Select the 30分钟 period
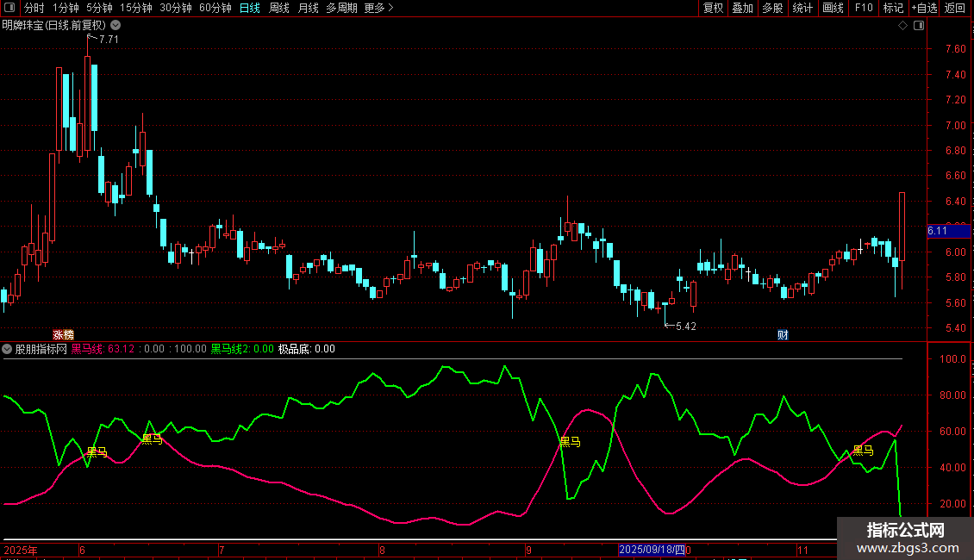 click(x=175, y=8)
